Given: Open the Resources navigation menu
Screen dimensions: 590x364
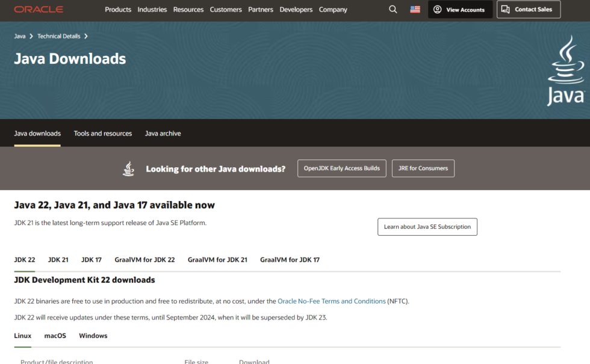Looking at the screenshot, I should click(x=188, y=10).
